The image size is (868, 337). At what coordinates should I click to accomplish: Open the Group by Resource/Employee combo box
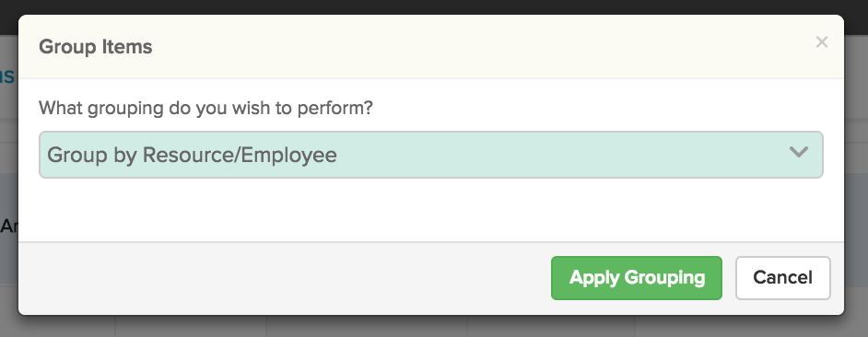(x=430, y=155)
